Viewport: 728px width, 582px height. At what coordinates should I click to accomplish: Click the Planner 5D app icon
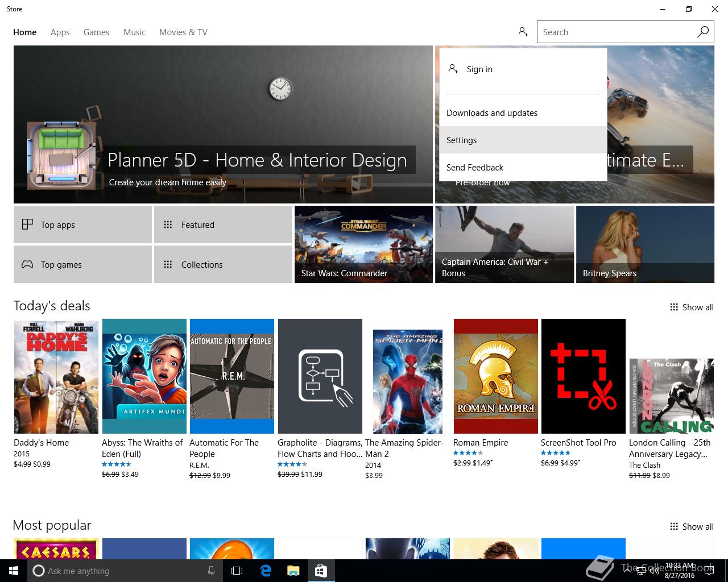[x=61, y=155]
